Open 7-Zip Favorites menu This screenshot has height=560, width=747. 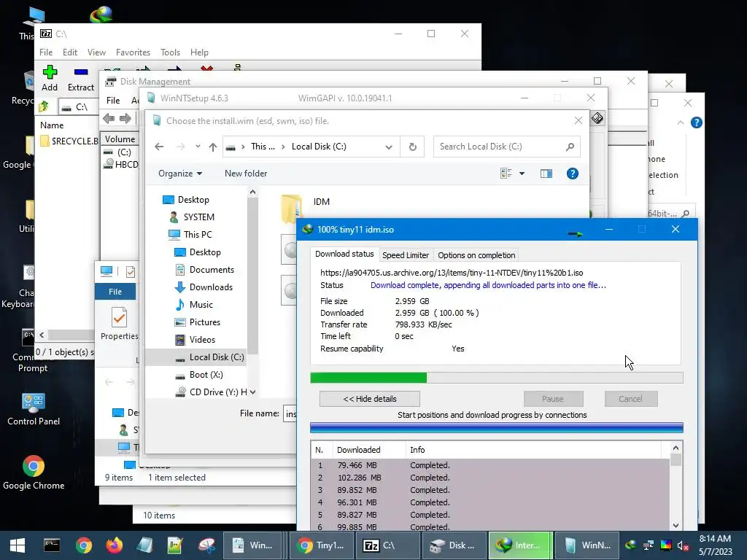tap(133, 52)
